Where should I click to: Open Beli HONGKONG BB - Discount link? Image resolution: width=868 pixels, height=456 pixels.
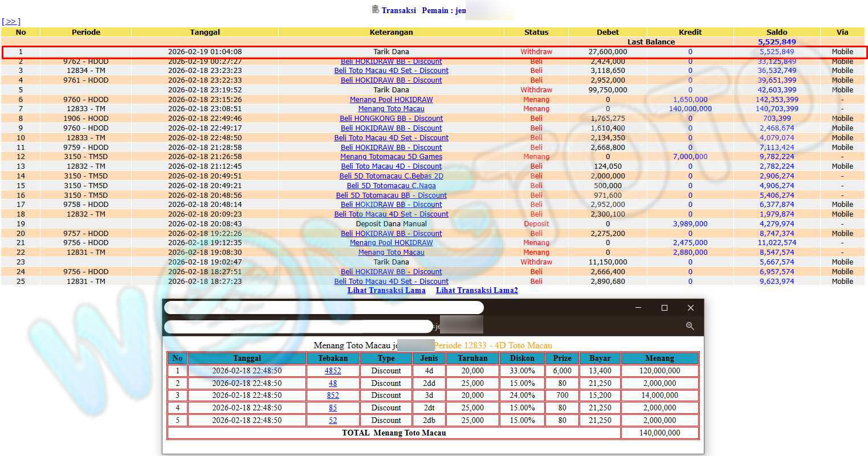391,119
